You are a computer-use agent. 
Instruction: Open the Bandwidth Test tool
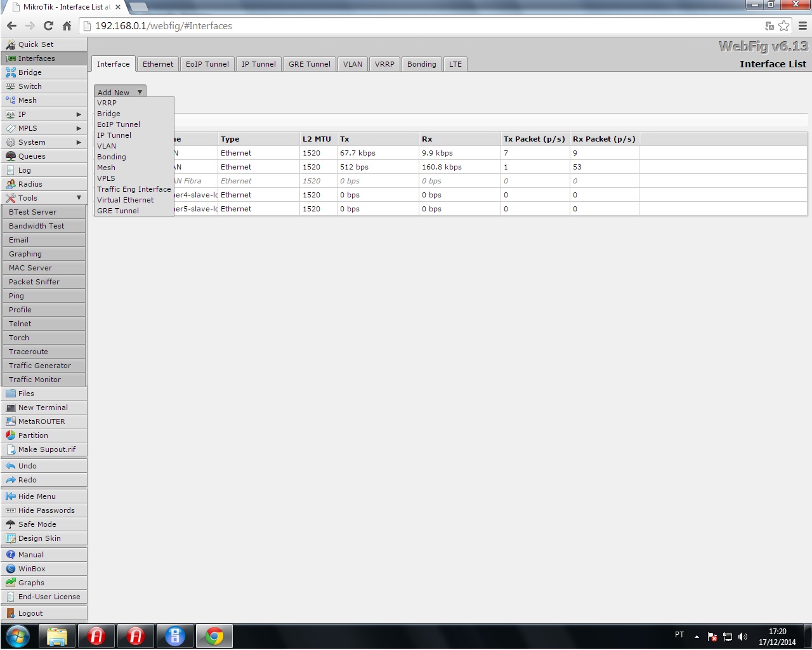[44, 226]
